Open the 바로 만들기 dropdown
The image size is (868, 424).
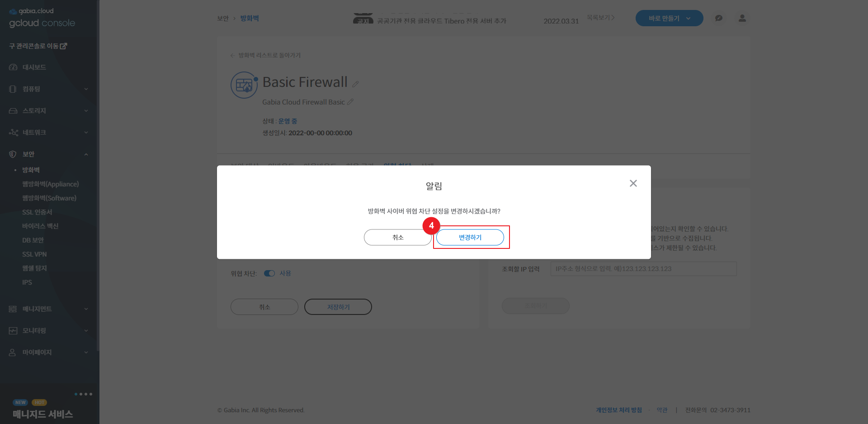point(669,18)
